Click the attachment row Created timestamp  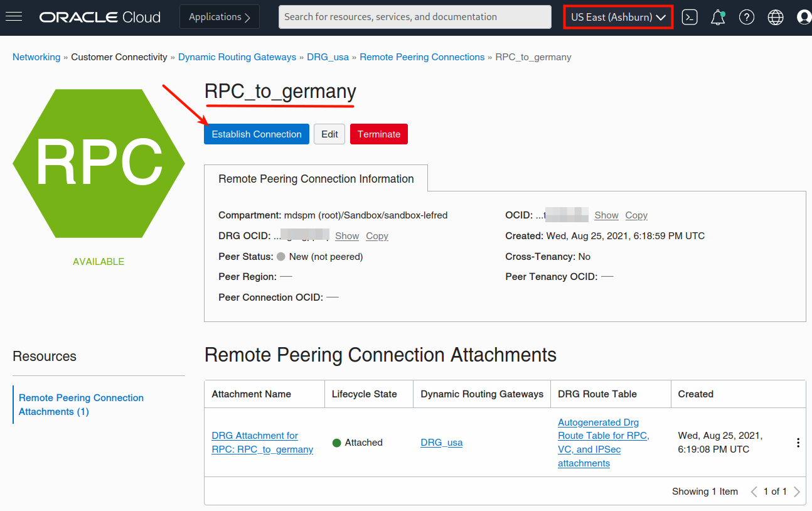720,443
